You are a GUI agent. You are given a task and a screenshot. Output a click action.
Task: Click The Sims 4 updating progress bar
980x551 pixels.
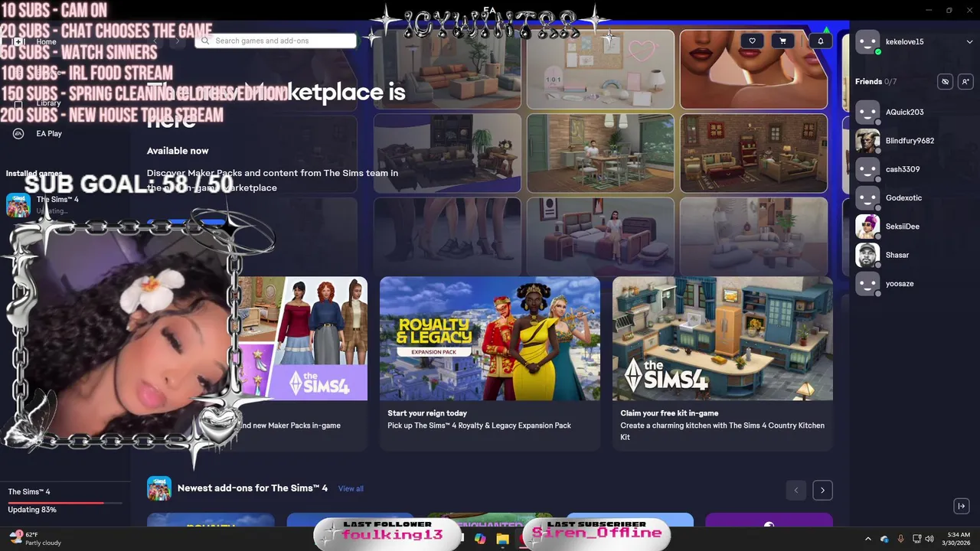[x=65, y=503]
